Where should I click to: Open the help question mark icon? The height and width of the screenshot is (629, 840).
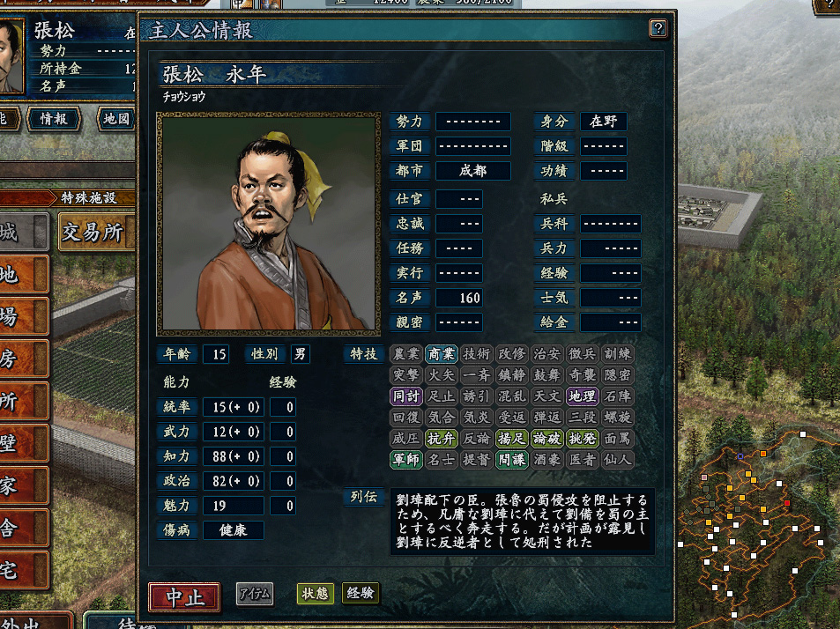coord(658,28)
